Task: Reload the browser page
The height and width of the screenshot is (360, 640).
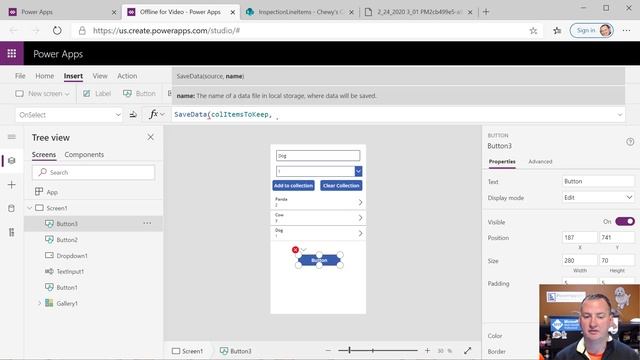Action: pyautogui.click(x=57, y=30)
